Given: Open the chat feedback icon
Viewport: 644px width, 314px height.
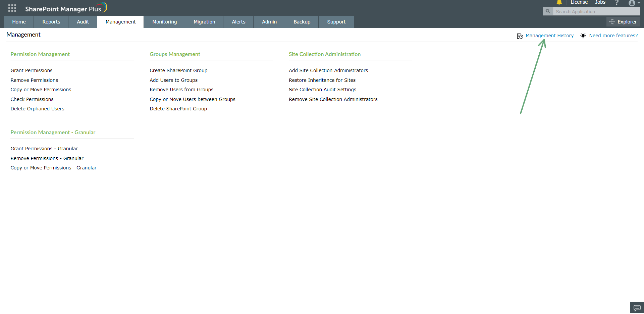Looking at the screenshot, I should click(637, 308).
